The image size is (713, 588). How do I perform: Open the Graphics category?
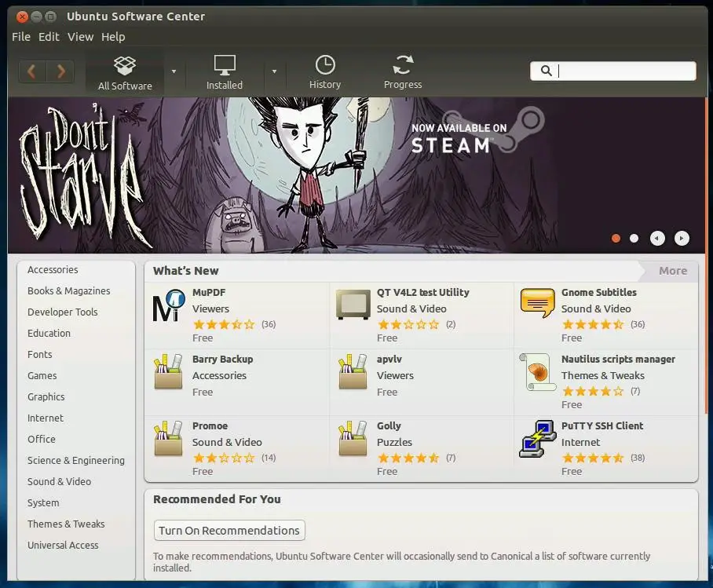point(46,397)
